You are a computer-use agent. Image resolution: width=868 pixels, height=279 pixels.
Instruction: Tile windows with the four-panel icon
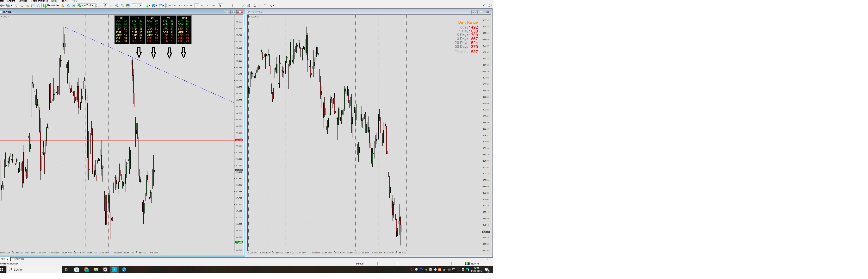tap(128, 6)
